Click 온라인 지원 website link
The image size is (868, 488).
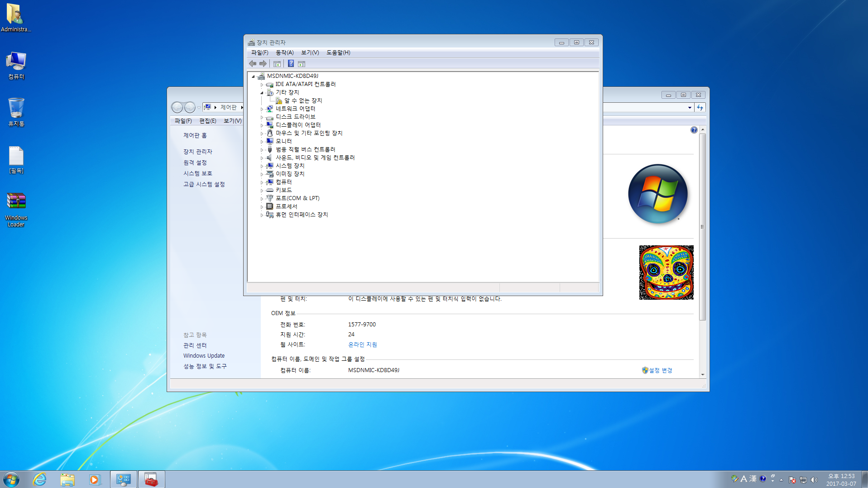(362, 344)
